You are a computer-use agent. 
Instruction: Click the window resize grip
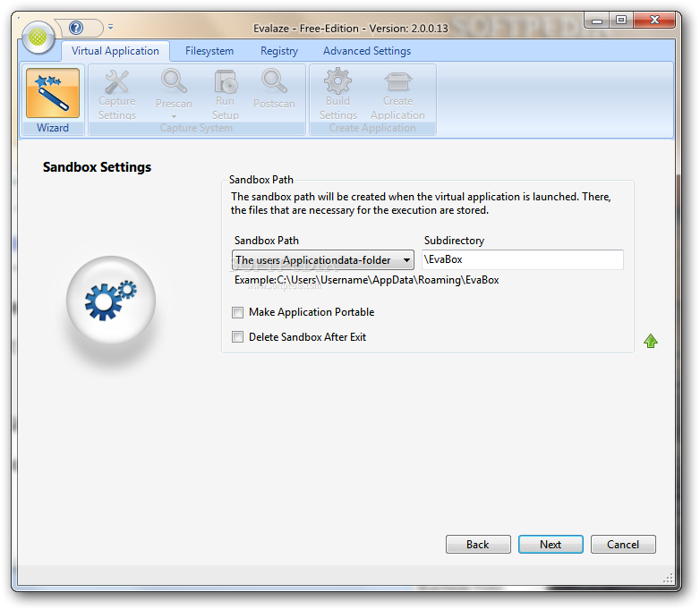tap(668, 578)
